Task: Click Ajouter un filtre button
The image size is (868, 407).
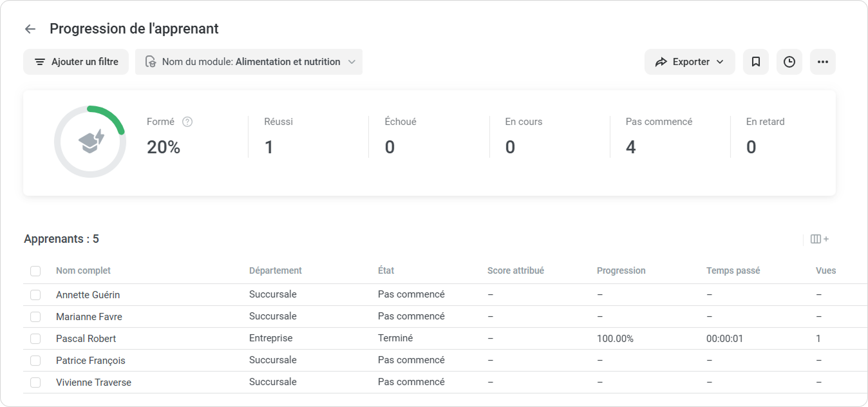Action: [x=76, y=62]
